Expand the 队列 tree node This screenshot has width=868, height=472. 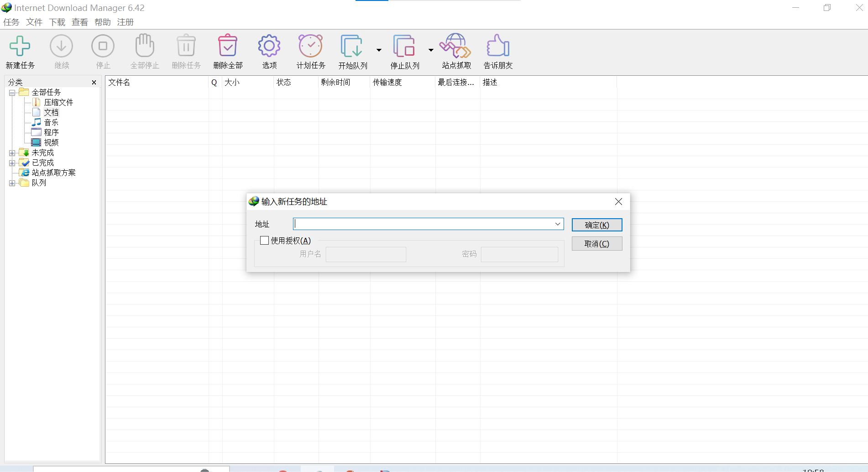12,183
